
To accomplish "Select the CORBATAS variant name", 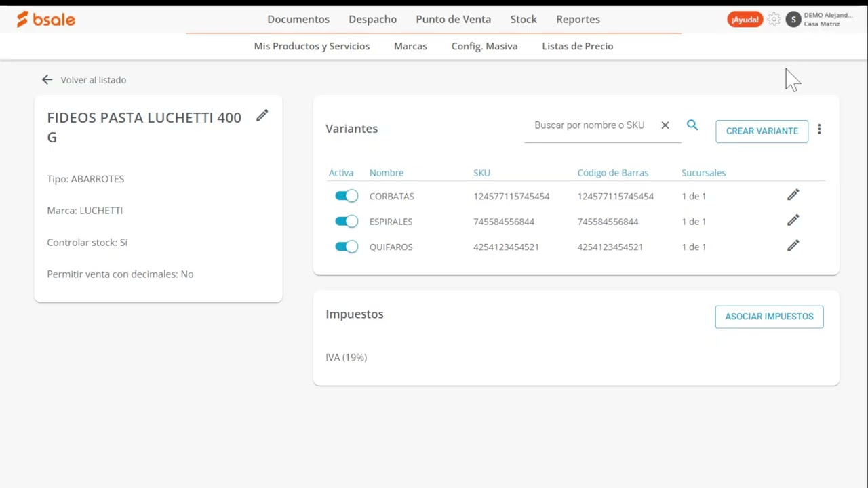I will pyautogui.click(x=392, y=196).
